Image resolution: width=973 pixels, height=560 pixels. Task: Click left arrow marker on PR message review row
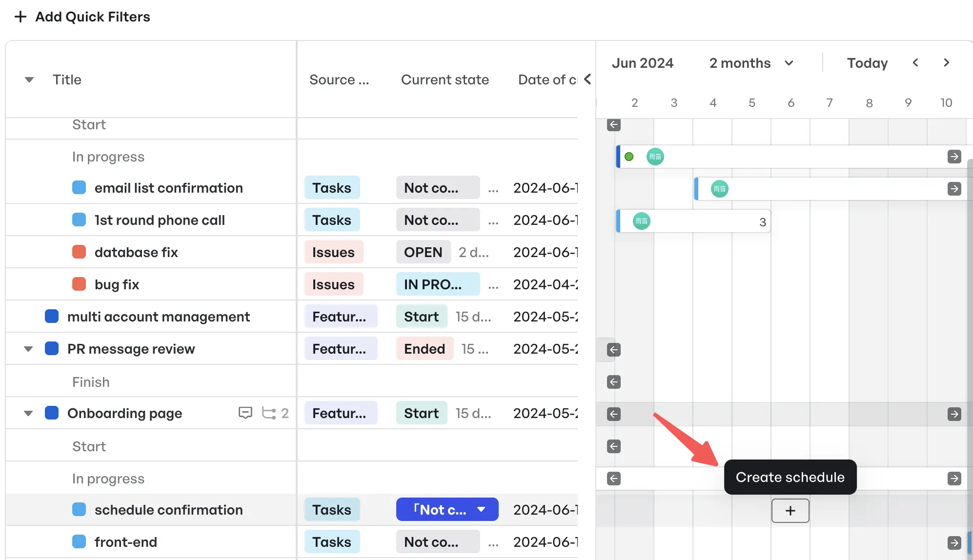(x=614, y=349)
